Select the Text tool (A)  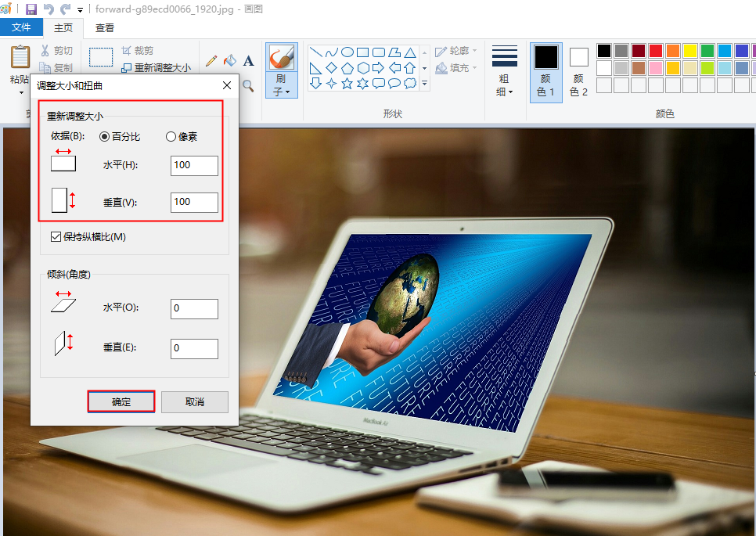pyautogui.click(x=248, y=61)
